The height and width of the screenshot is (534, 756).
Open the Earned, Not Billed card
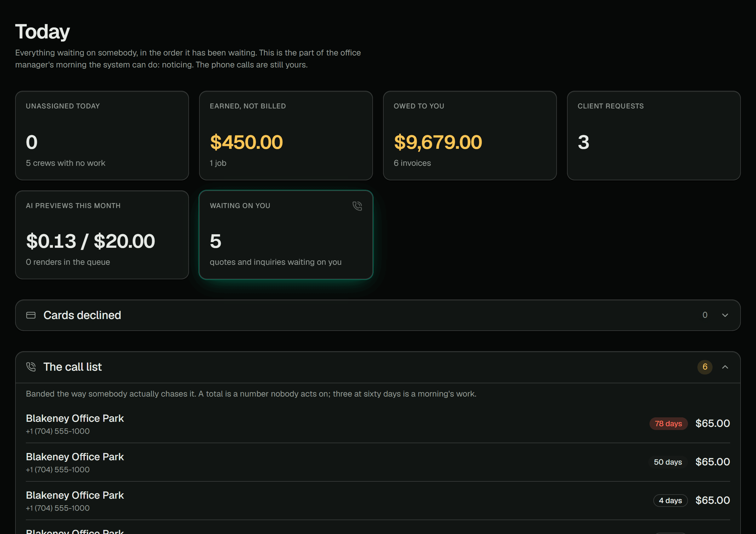click(286, 136)
